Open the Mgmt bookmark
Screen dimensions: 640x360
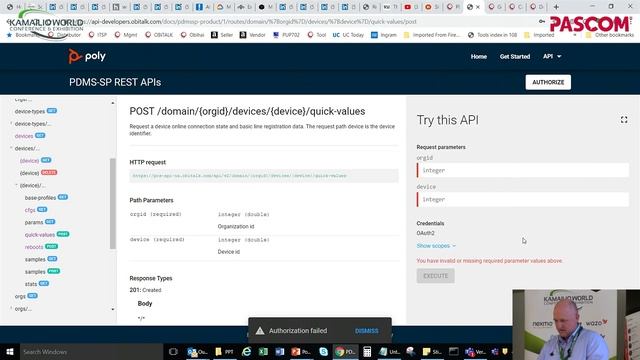tap(126, 35)
